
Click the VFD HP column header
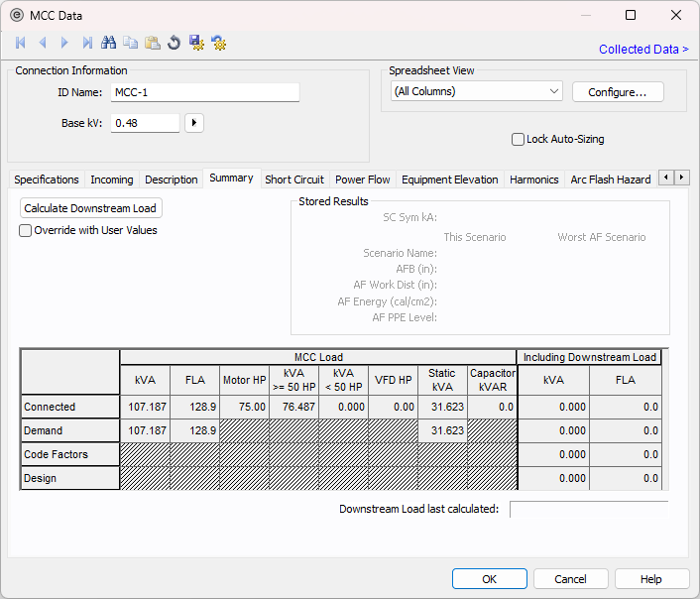[393, 380]
